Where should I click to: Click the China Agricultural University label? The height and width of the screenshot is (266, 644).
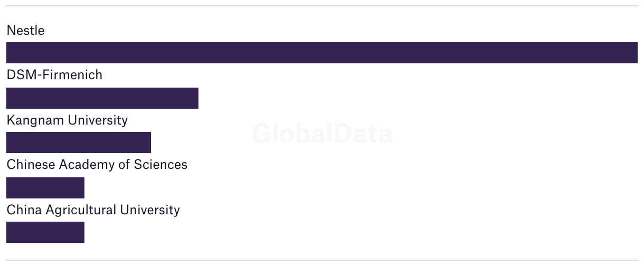tap(93, 210)
